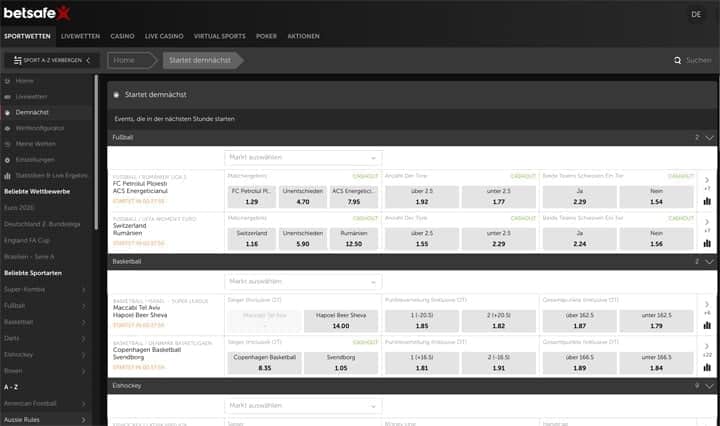Open the Casino tab

(122, 36)
